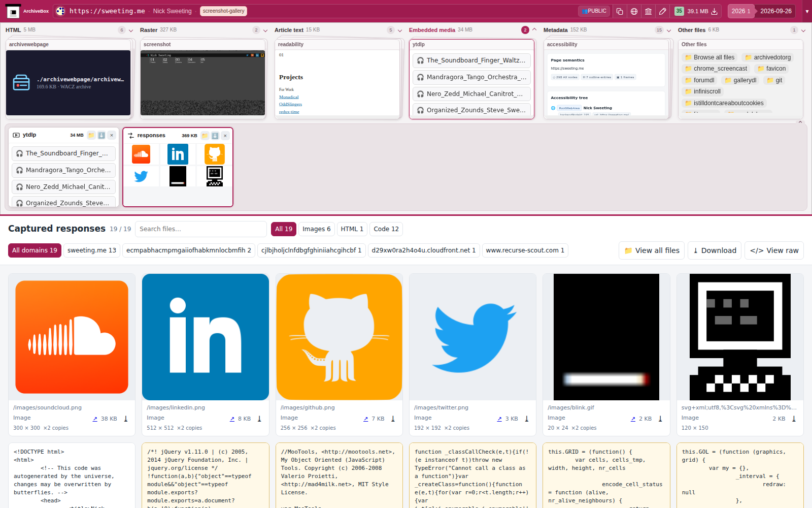Viewport: 812px width, 508px height.
Task: Toggle the PUBLIC visibility badge
Action: [594, 11]
